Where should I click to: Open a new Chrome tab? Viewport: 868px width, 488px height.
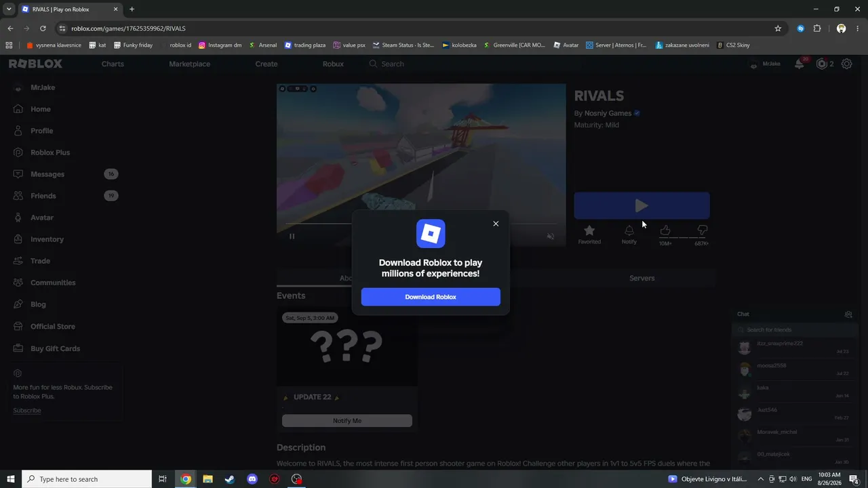132,9
